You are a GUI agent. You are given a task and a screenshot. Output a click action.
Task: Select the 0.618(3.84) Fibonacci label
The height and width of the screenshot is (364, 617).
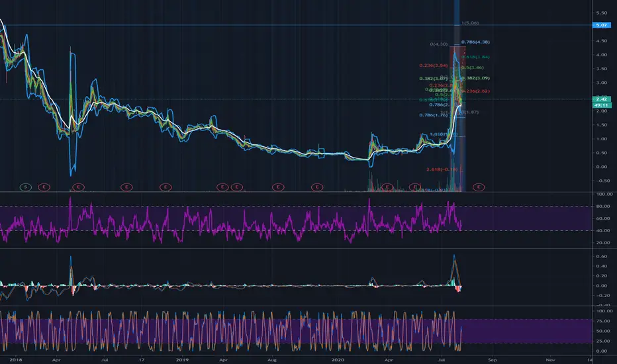point(475,57)
